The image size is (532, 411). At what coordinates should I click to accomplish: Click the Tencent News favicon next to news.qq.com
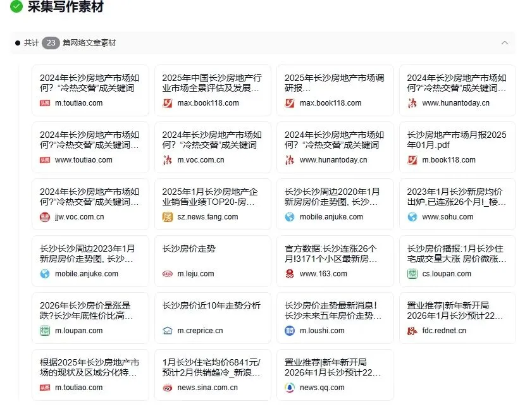(290, 388)
